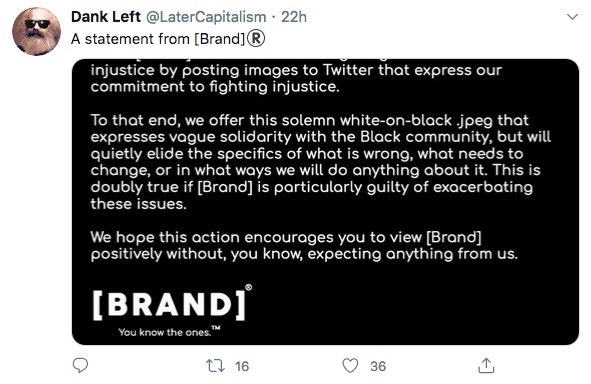Like the tweet with the heart icon
The height and width of the screenshot is (384, 591).
pyautogui.click(x=350, y=366)
